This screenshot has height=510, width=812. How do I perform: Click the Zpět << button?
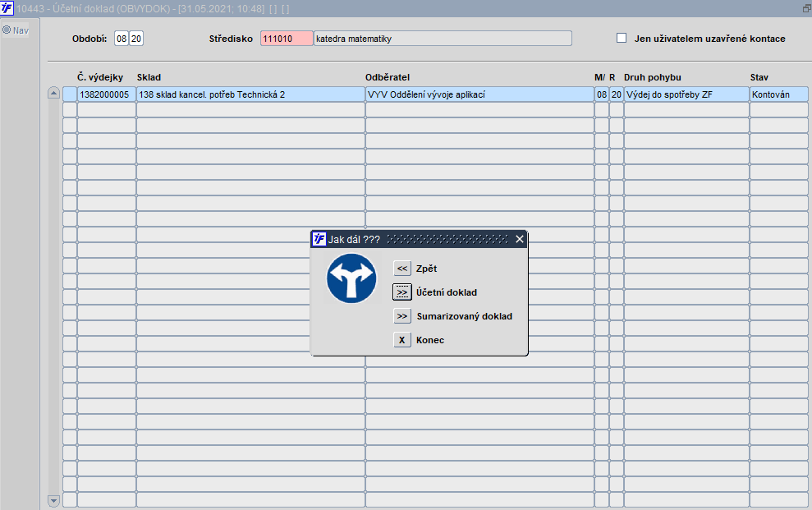(x=401, y=269)
